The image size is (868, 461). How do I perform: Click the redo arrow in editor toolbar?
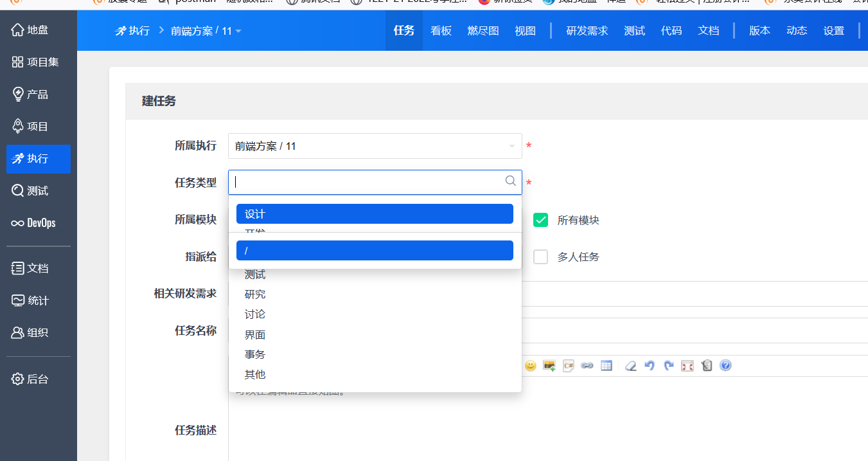pos(669,366)
